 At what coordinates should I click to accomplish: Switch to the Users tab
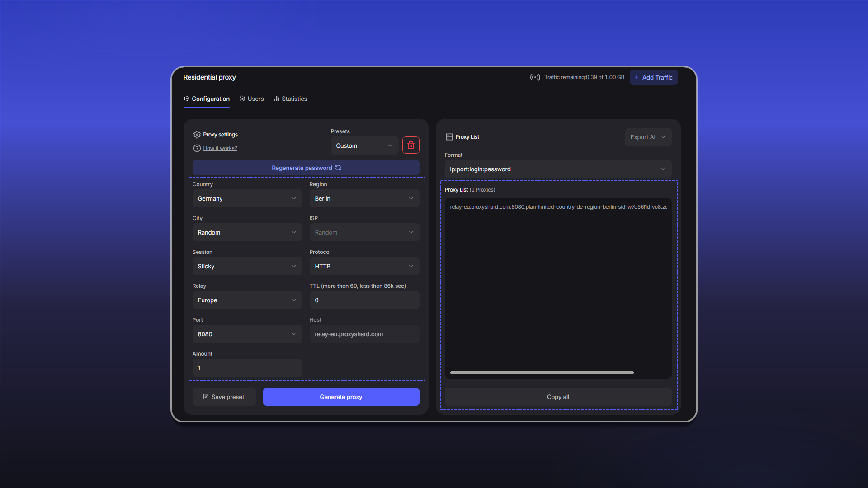point(252,99)
